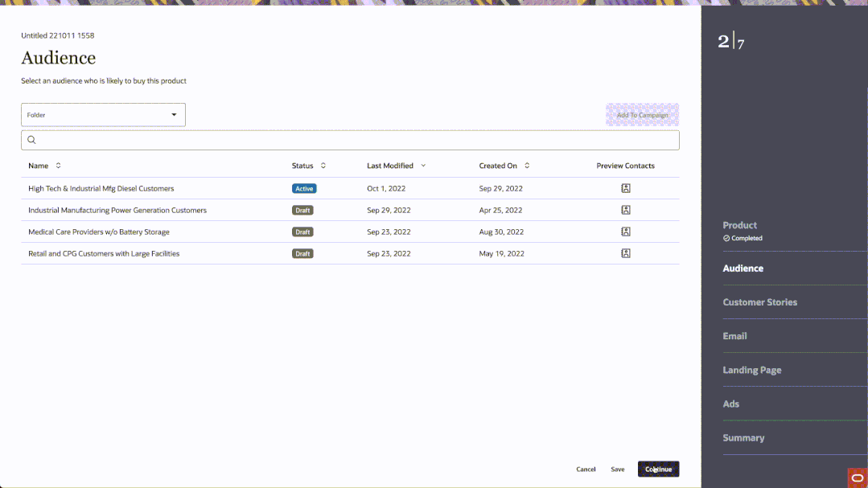Click the Add To Campaign button
Screen dimensions: 868x488
click(x=642, y=114)
